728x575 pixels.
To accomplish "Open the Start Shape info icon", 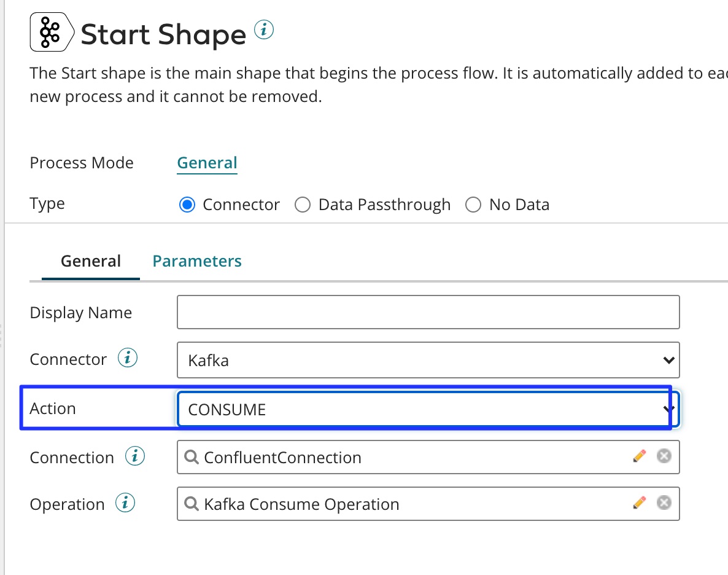I will tap(263, 29).
